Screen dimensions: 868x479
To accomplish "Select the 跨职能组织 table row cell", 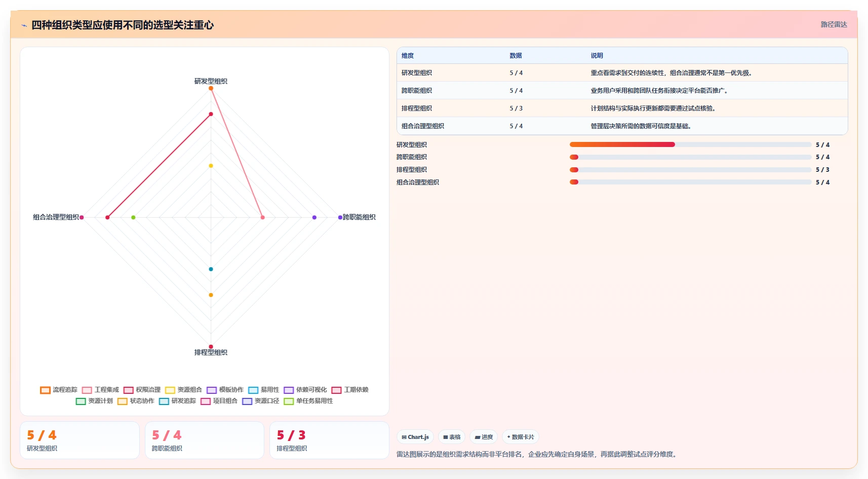I will click(x=417, y=91).
